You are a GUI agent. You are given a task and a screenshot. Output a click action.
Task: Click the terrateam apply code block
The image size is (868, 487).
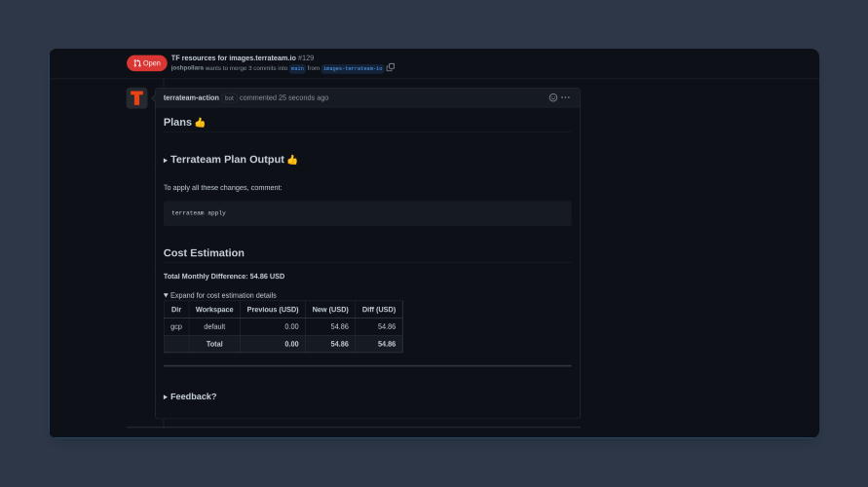tap(367, 213)
